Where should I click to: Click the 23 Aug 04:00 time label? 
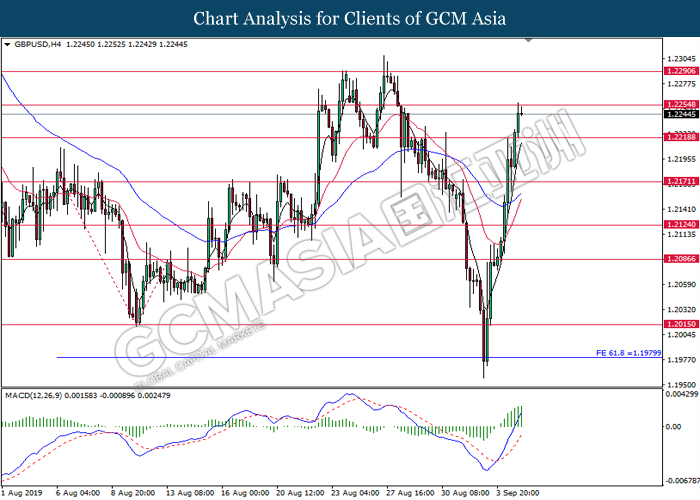[x=356, y=493]
